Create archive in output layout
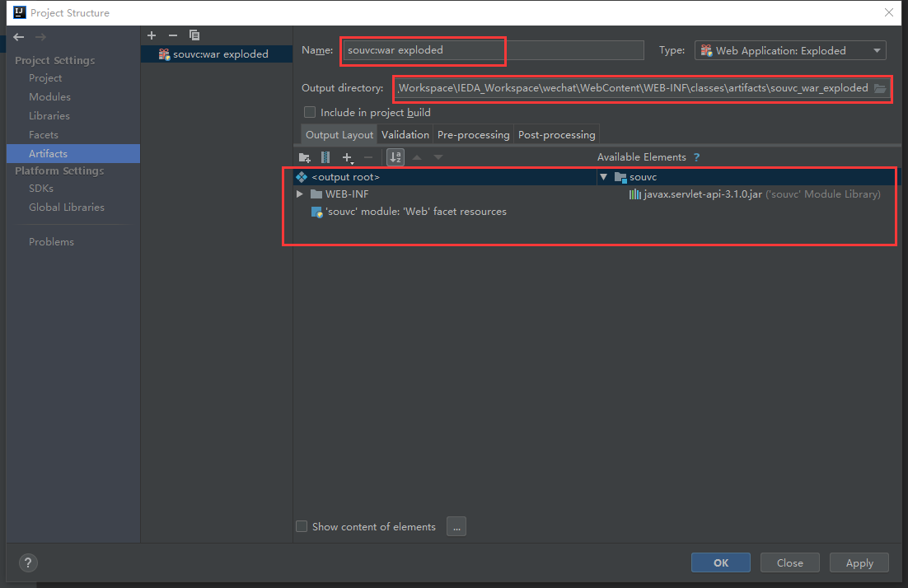The height and width of the screenshot is (588, 908). click(x=325, y=157)
